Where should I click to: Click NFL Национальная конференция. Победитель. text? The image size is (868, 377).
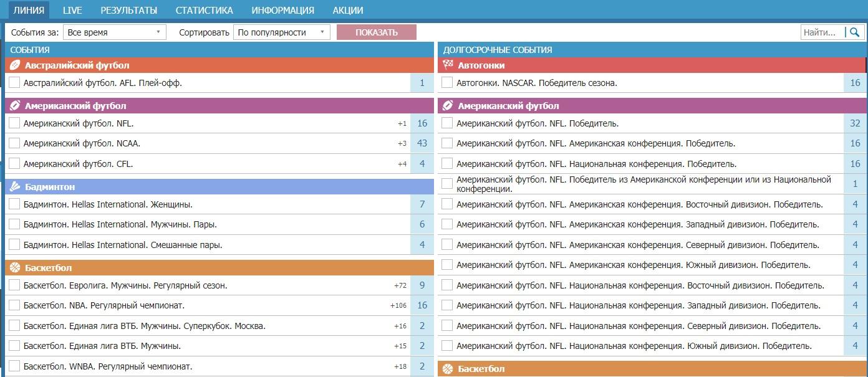point(597,164)
